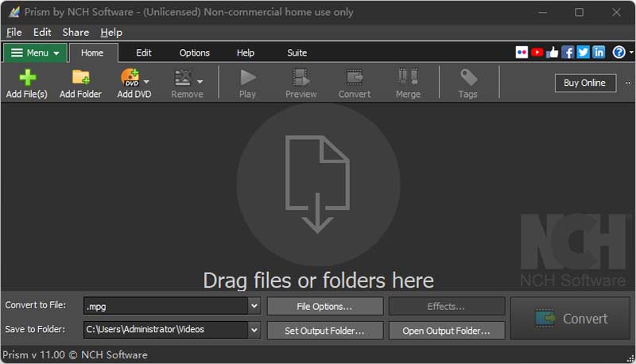Click the window resize grip in status bar
Screen dimensions: 636x364
point(630,358)
